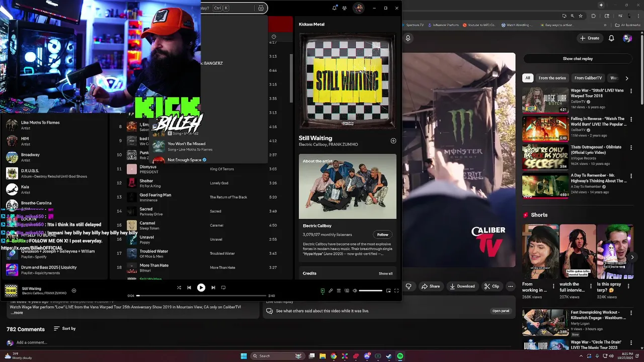Expand more filter chips with right arrow
Image resolution: width=644 pixels, height=362 pixels.
[627, 78]
